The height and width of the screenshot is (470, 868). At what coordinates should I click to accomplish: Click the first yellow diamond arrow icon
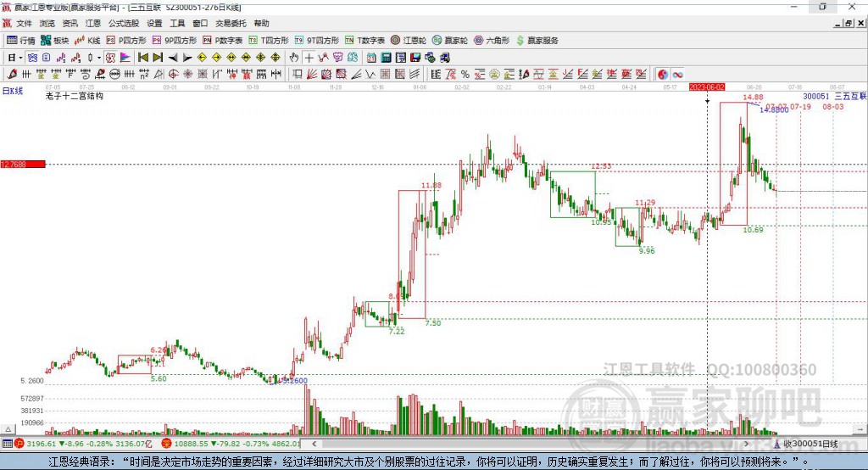pyautogui.click(x=202, y=58)
